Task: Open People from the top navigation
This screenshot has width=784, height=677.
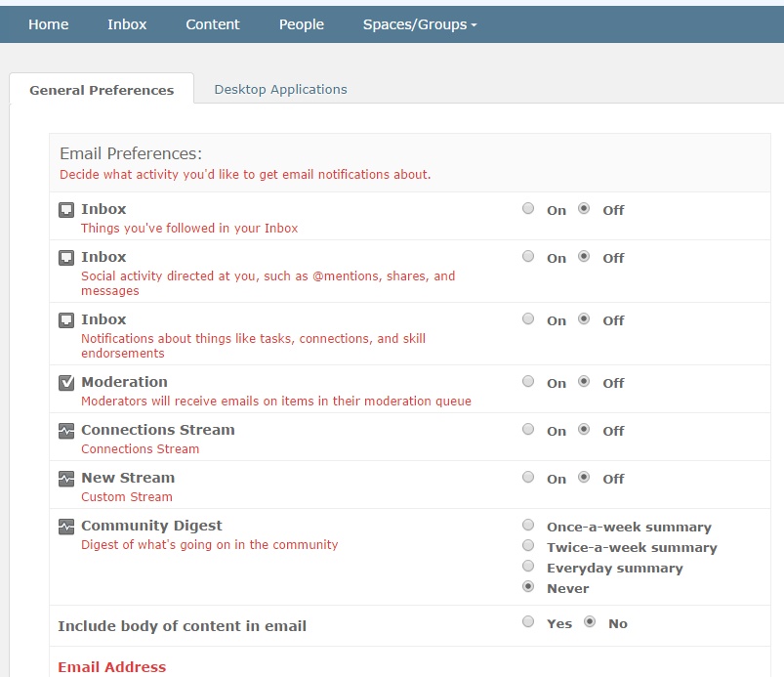Action: pos(302,24)
